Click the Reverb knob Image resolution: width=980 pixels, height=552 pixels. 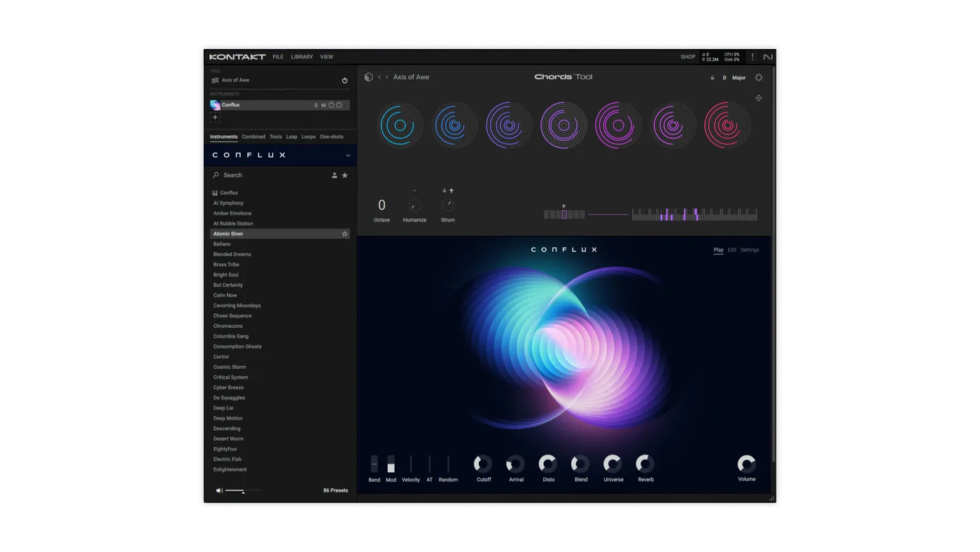coord(645,464)
